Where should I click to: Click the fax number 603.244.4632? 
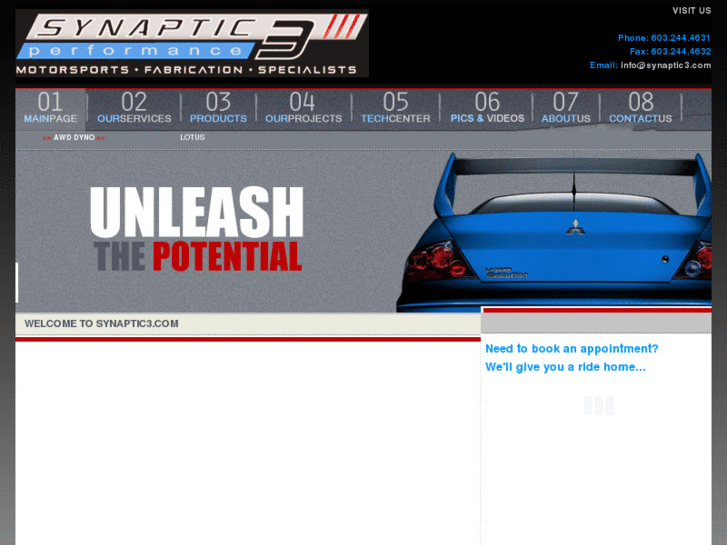[x=680, y=51]
